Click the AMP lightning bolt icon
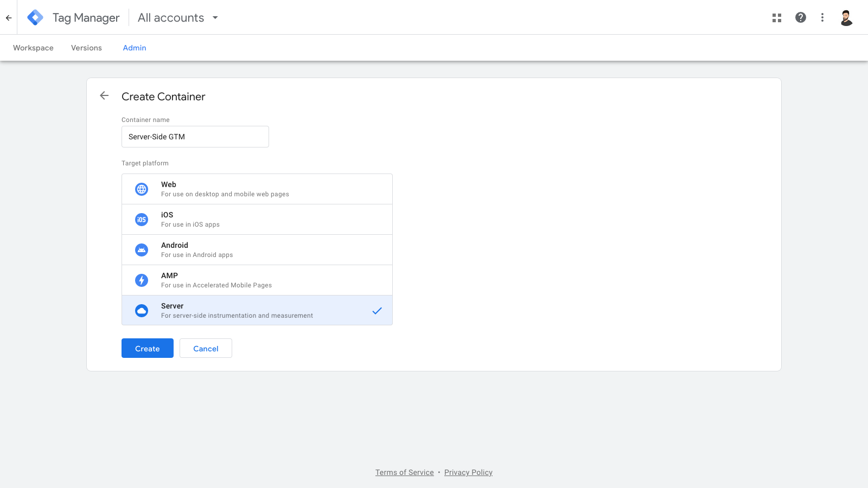The image size is (868, 488). pyautogui.click(x=142, y=280)
